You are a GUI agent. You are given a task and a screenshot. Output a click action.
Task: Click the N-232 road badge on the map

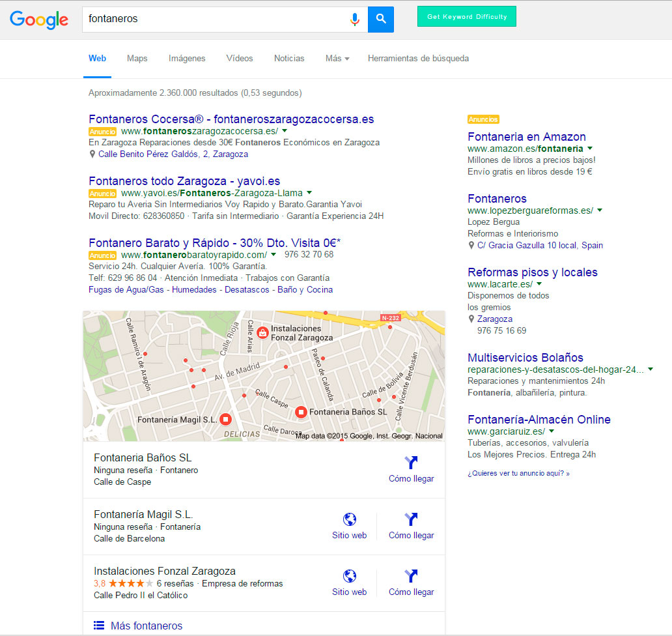coord(391,318)
